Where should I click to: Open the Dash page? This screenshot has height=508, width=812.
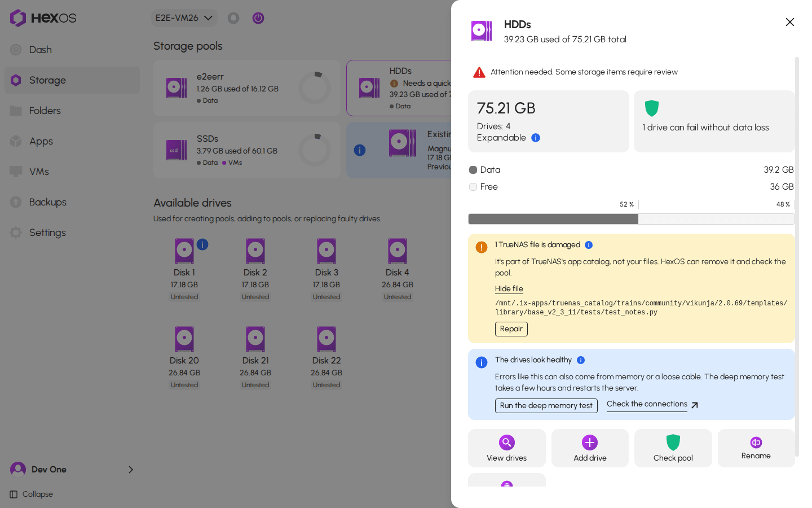(x=72, y=50)
